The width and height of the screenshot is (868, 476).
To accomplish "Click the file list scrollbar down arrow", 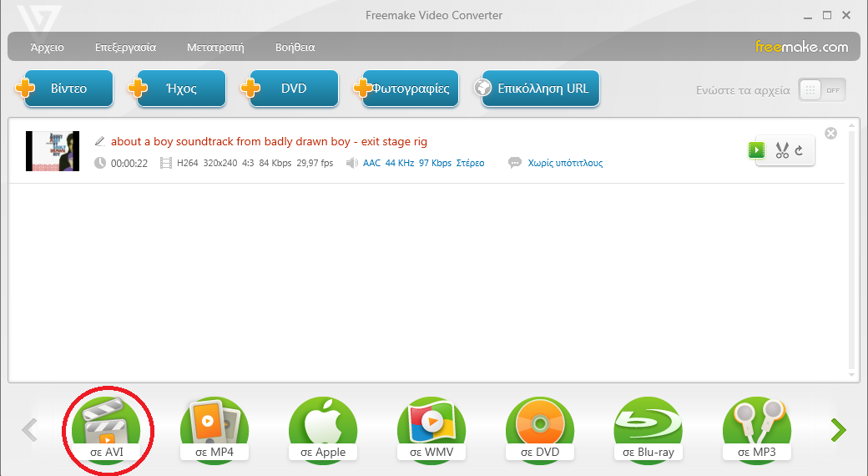I will tap(852, 375).
